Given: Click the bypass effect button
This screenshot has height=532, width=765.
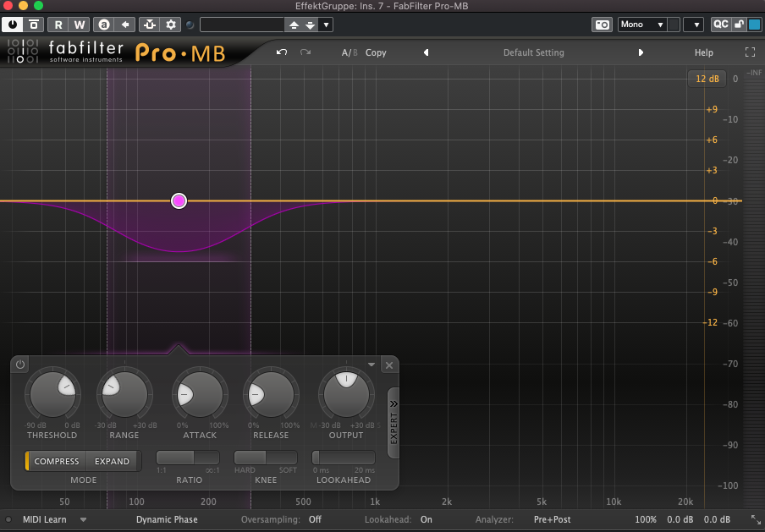Looking at the screenshot, I should (34, 25).
